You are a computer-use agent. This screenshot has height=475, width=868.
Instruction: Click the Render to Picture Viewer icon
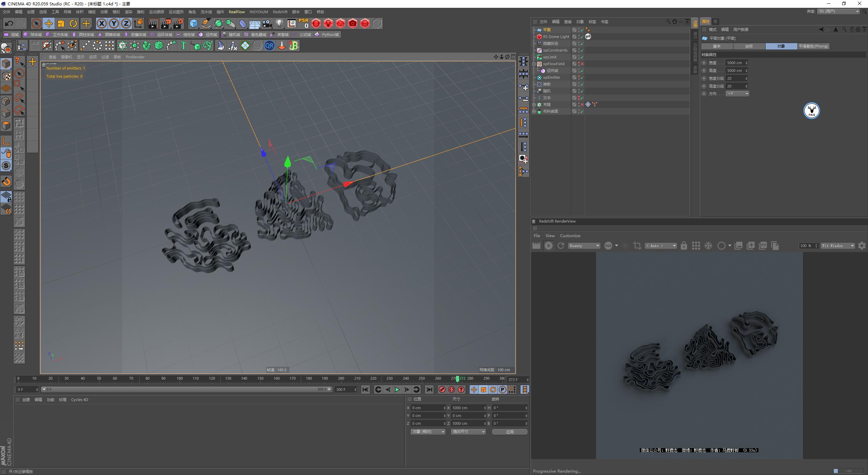pos(166,23)
